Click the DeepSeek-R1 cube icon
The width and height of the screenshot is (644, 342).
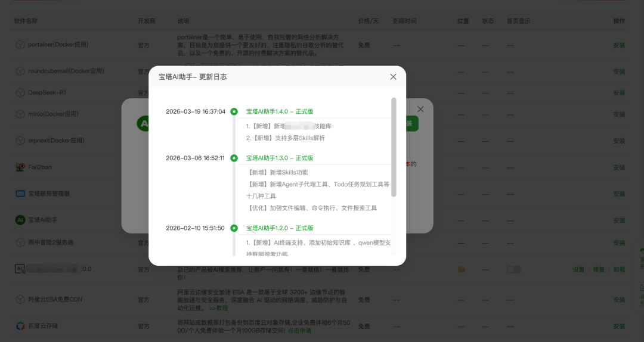click(x=20, y=93)
